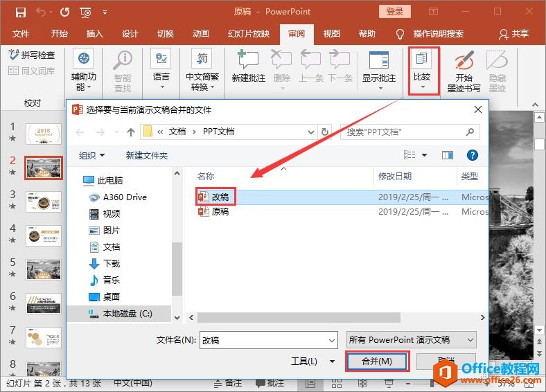Select slide 3 thumbnail in slide pane
The height and width of the screenshot is (392, 546).
click(x=44, y=202)
